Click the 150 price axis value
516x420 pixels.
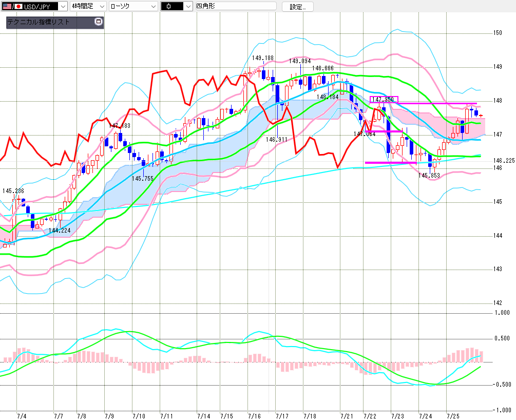498,32
